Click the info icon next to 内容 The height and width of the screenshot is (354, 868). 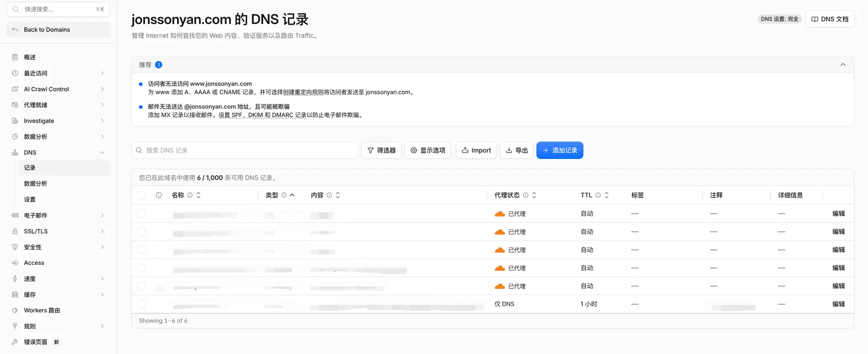coord(329,195)
